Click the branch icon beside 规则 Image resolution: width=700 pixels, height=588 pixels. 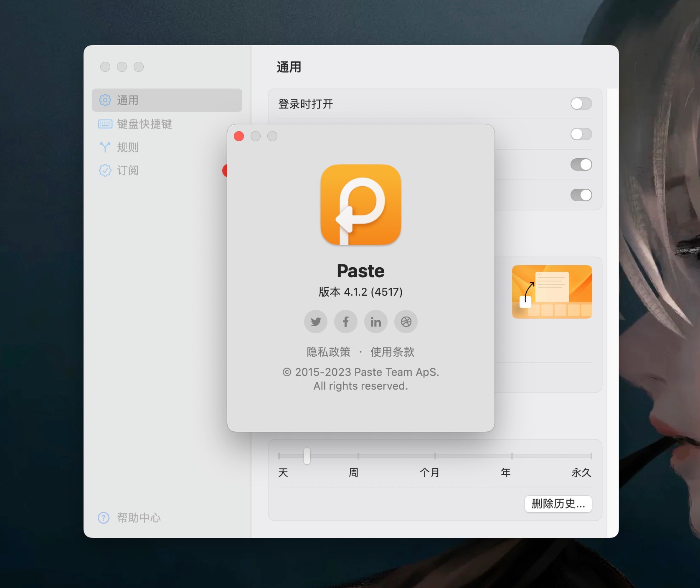click(x=105, y=147)
